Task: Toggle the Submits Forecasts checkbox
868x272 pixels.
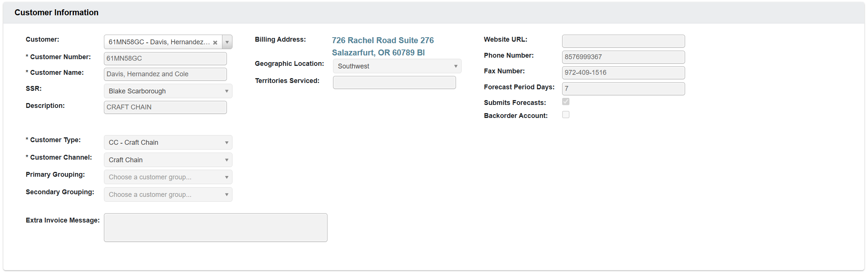Action: point(566,101)
